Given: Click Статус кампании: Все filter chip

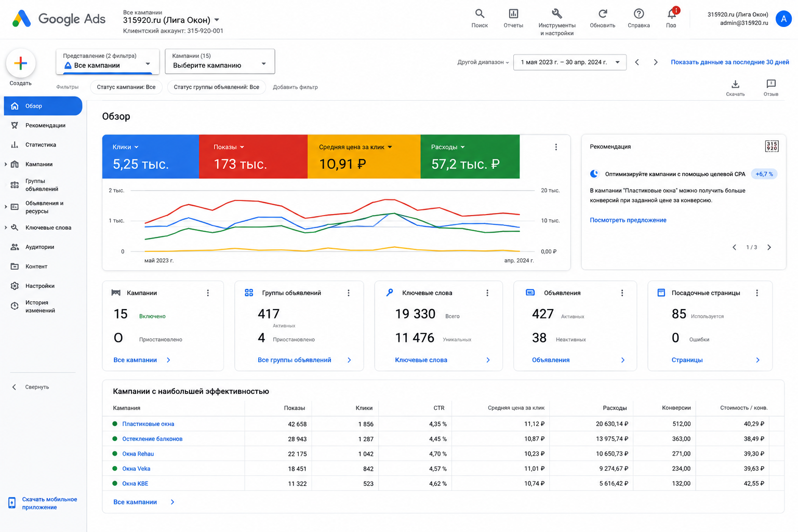Looking at the screenshot, I should tap(126, 87).
